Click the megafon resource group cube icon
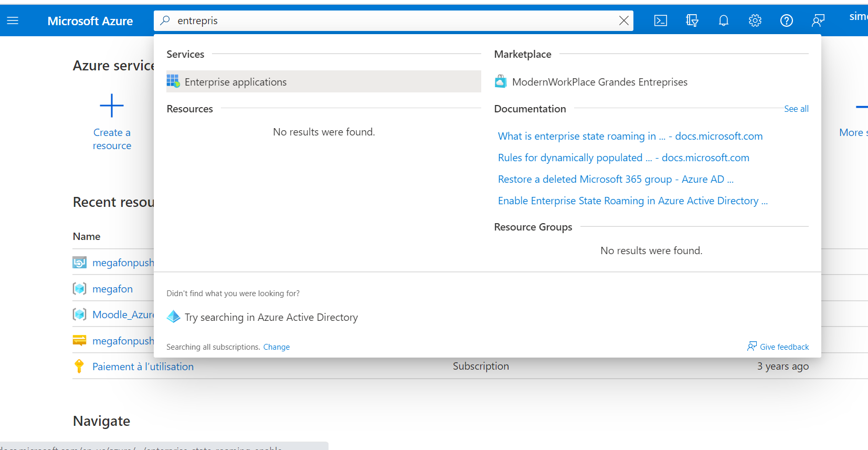This screenshot has width=868, height=450. 79,289
